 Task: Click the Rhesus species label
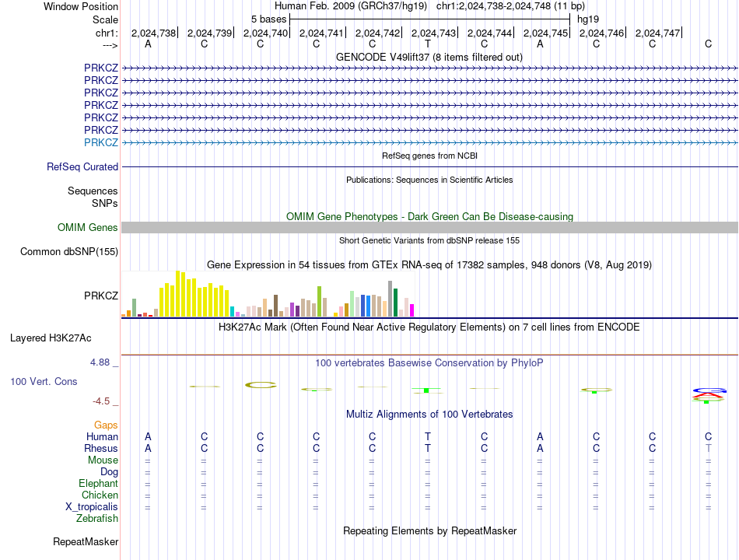[x=101, y=448]
